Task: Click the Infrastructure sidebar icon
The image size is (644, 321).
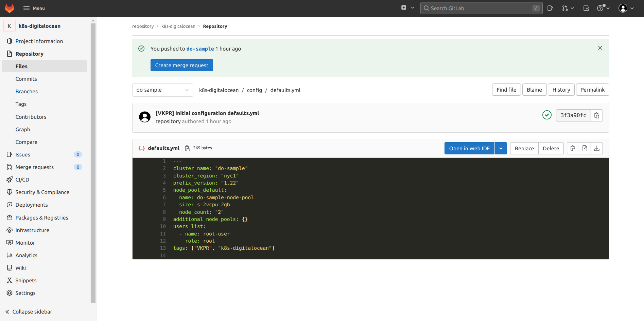Action: (10, 230)
